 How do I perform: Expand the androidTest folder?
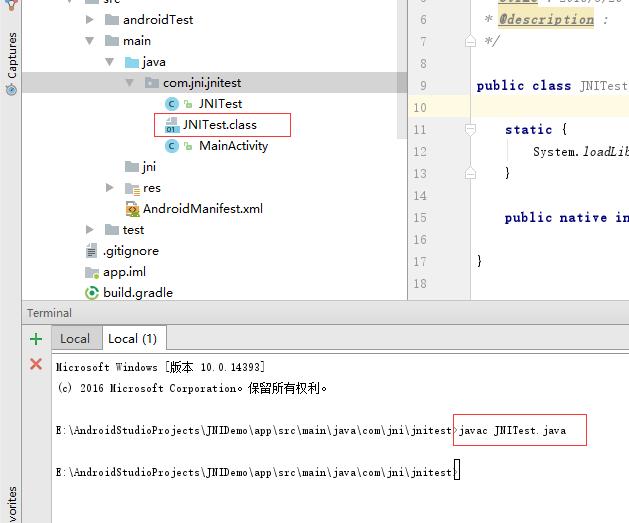coord(90,19)
